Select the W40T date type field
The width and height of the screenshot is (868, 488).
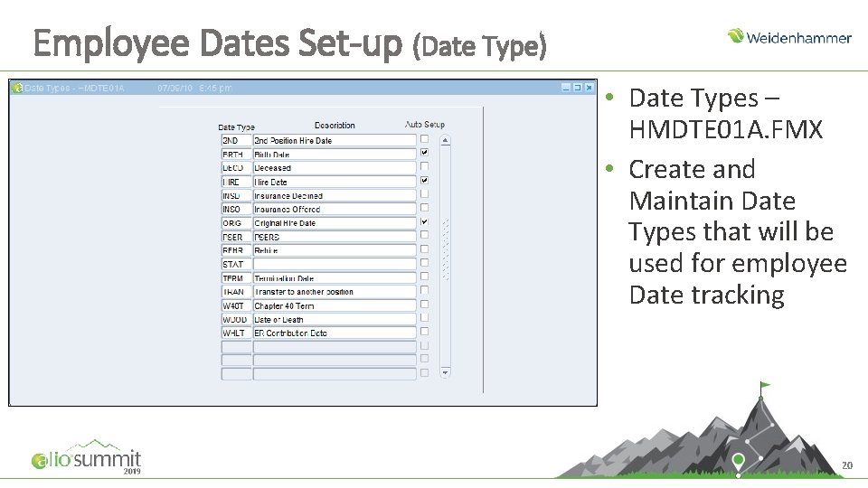point(236,305)
